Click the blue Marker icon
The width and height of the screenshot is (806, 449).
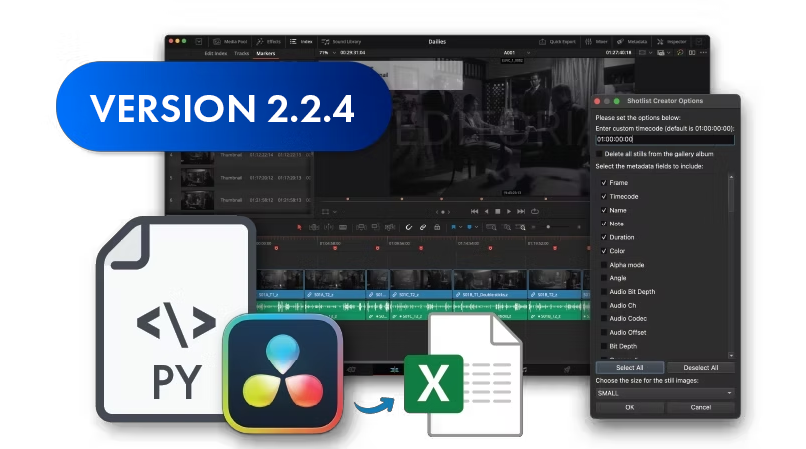click(x=469, y=227)
